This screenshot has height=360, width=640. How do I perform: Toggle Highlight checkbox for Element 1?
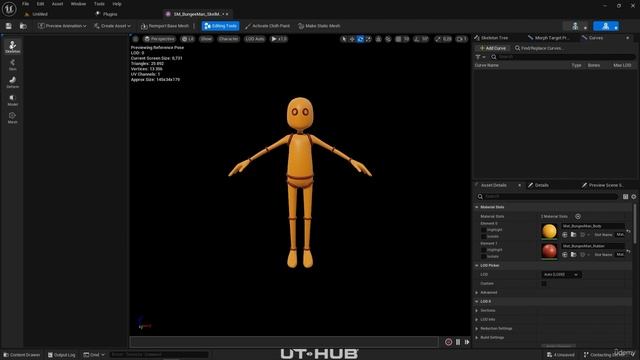[484, 250]
